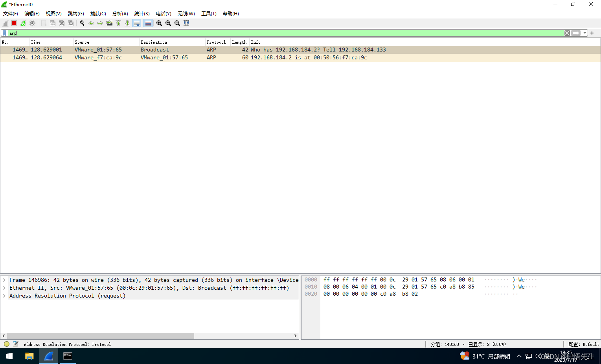Select the ARP reply packet from VMware_f7:ca:9c
Image resolution: width=601 pixels, height=364 pixels.
(300, 58)
